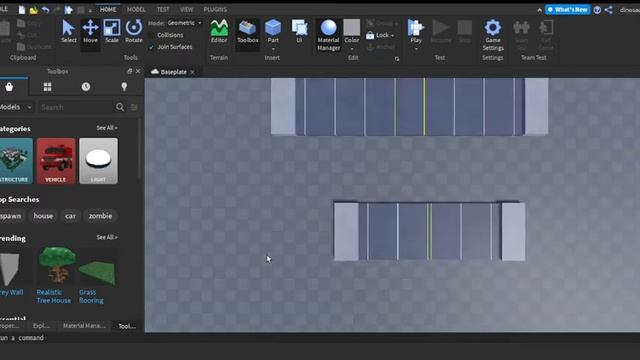Image resolution: width=640 pixels, height=360 pixels.
Task: Activate the Rotate tool
Action: tap(134, 31)
